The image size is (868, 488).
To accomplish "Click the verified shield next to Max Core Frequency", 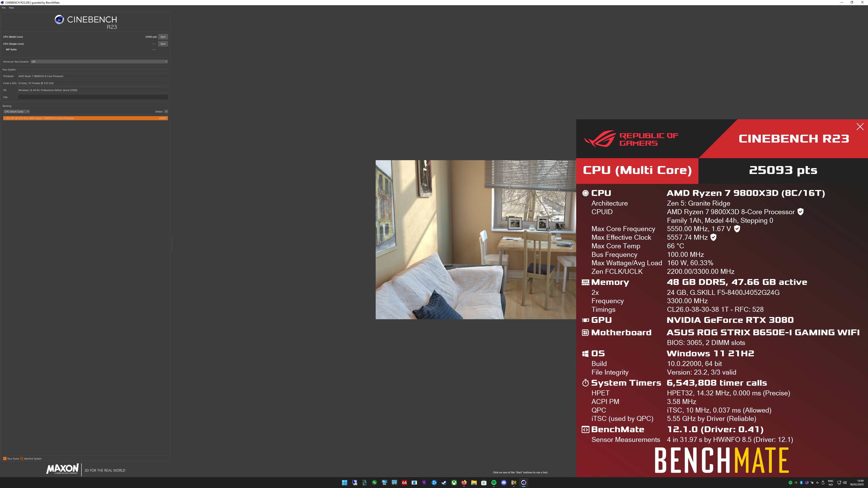I will click(737, 229).
